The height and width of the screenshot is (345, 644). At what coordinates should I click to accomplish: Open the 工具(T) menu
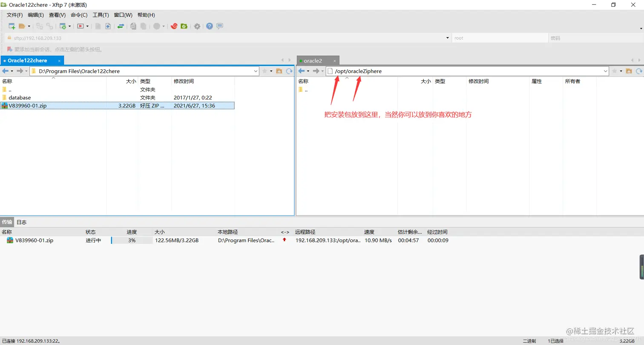point(101,15)
